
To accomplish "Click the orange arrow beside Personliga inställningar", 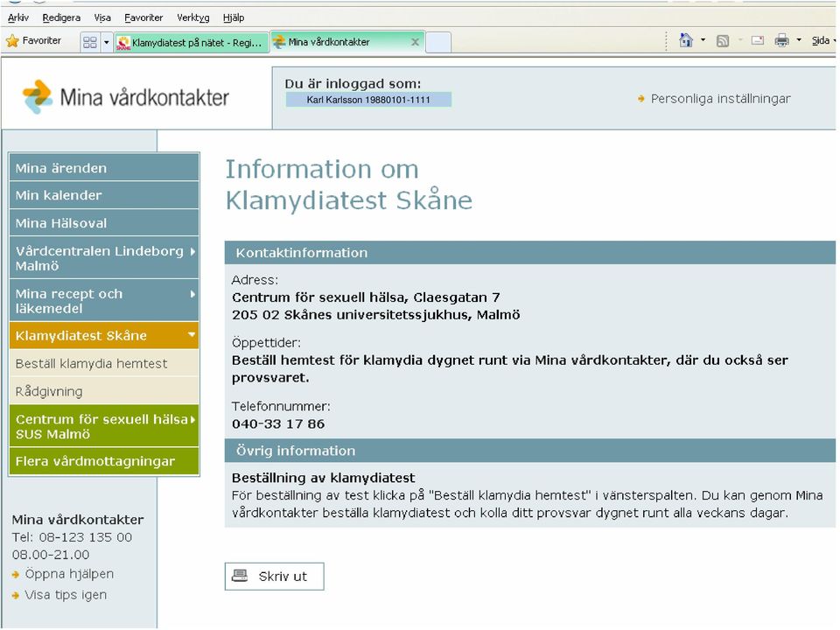I will click(641, 99).
